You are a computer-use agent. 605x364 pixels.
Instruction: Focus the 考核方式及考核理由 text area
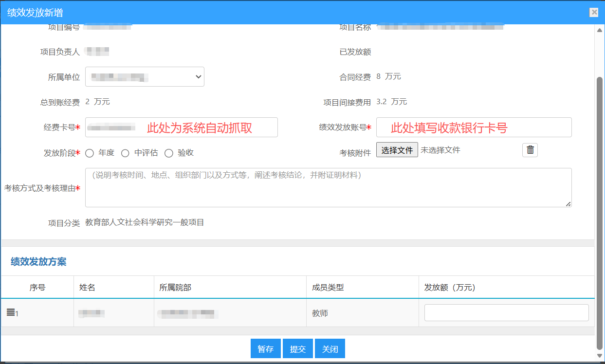click(x=329, y=187)
